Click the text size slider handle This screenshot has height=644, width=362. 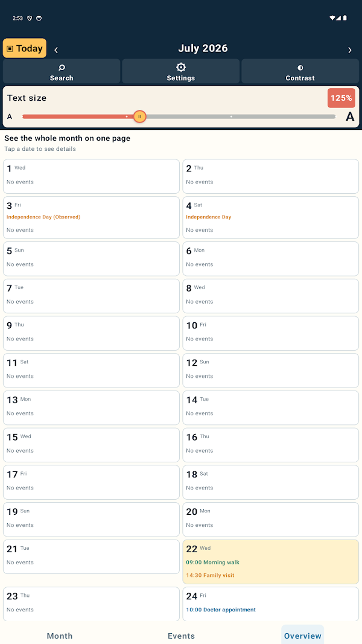click(x=139, y=116)
